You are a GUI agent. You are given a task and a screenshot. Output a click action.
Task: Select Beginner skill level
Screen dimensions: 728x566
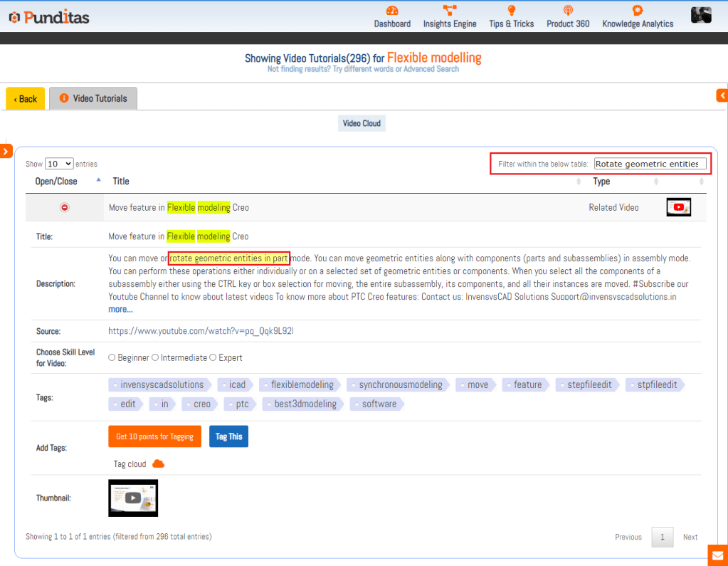pyautogui.click(x=112, y=357)
